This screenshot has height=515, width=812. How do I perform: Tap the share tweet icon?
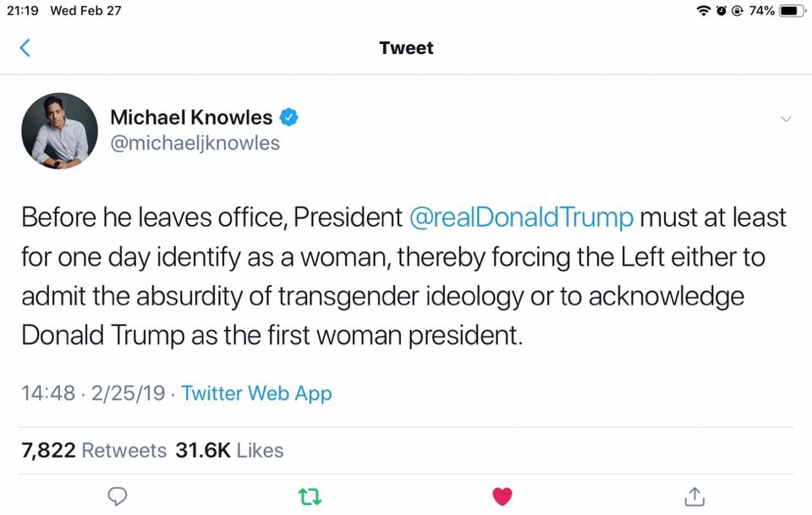694,496
